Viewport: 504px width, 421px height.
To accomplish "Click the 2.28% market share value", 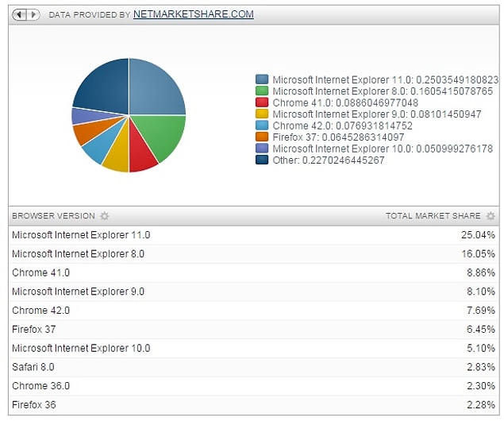I will (x=480, y=405).
